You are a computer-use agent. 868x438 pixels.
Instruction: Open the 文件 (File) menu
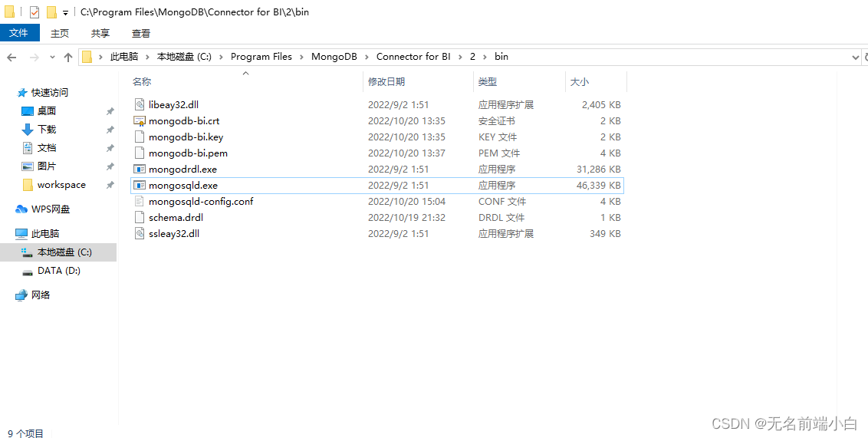click(x=19, y=33)
